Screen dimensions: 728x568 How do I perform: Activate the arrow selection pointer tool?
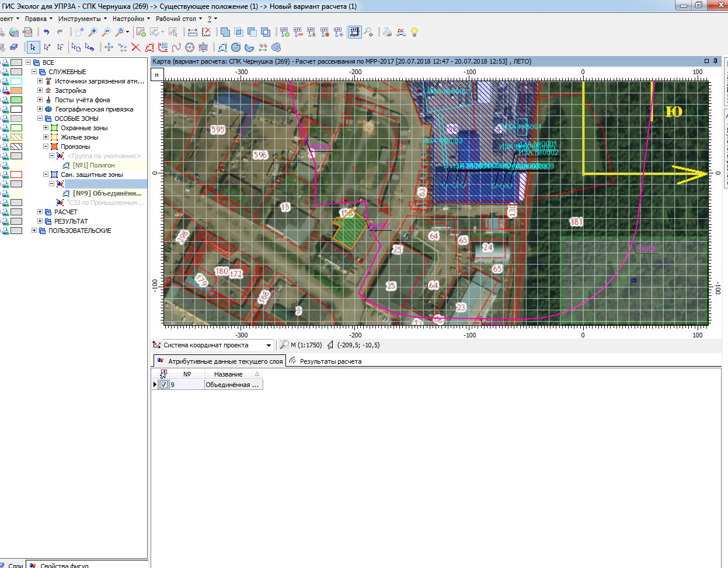[x=33, y=47]
